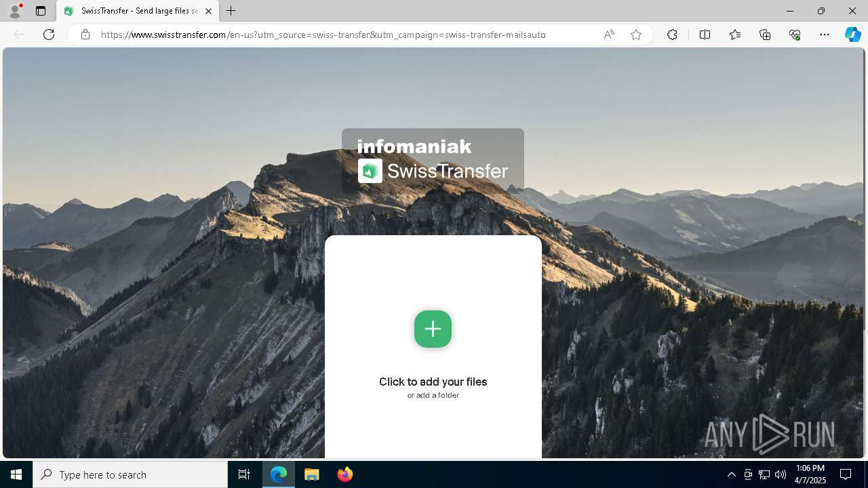Viewport: 868px width, 488px height.
Task: Click the infomaniak brand text
Action: tap(414, 146)
